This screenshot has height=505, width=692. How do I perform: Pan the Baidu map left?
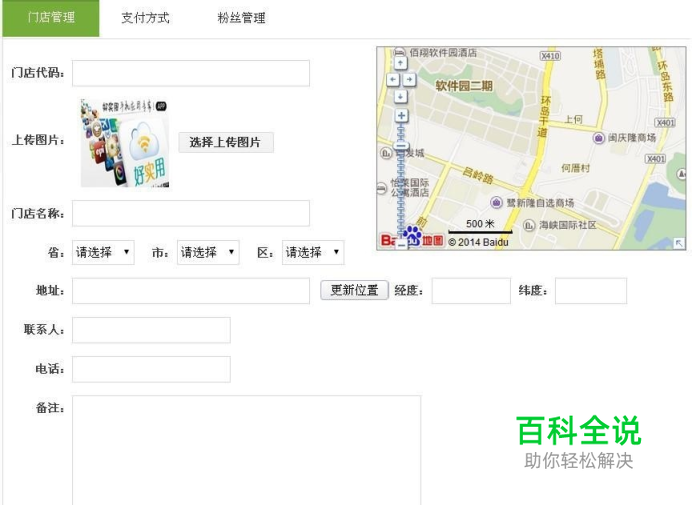(x=393, y=79)
